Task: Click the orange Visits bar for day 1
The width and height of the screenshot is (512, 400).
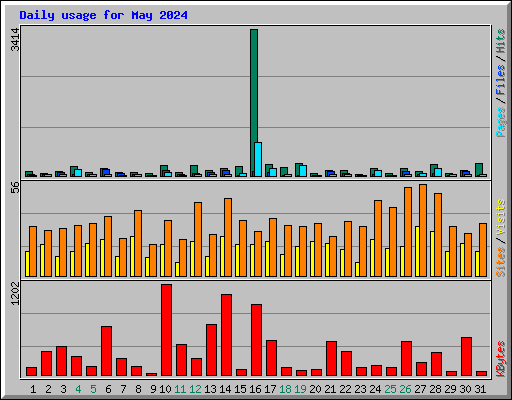Action: pyautogui.click(x=33, y=251)
